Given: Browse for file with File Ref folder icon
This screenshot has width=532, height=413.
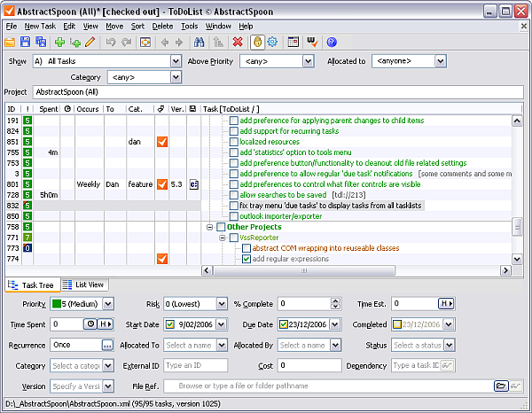Looking at the screenshot, I should pos(501,386).
